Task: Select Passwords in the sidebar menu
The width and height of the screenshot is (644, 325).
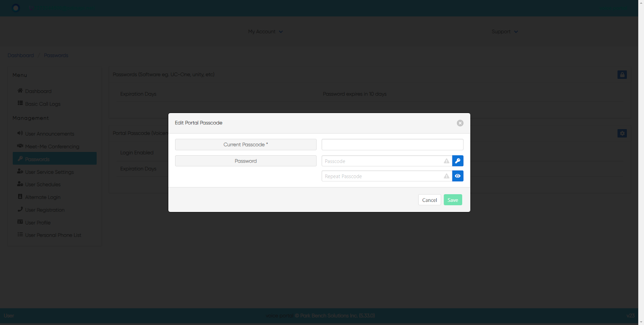Action: [x=55, y=158]
